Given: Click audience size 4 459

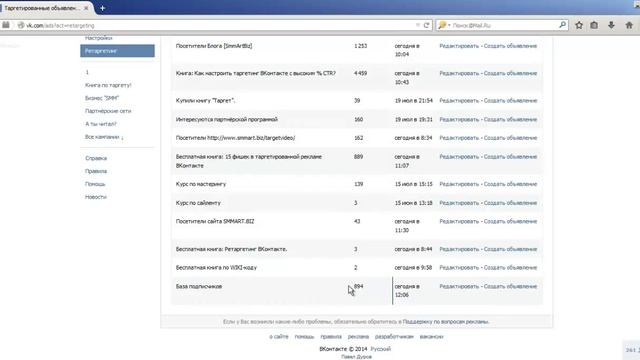Looking at the screenshot, I should (x=360, y=73).
